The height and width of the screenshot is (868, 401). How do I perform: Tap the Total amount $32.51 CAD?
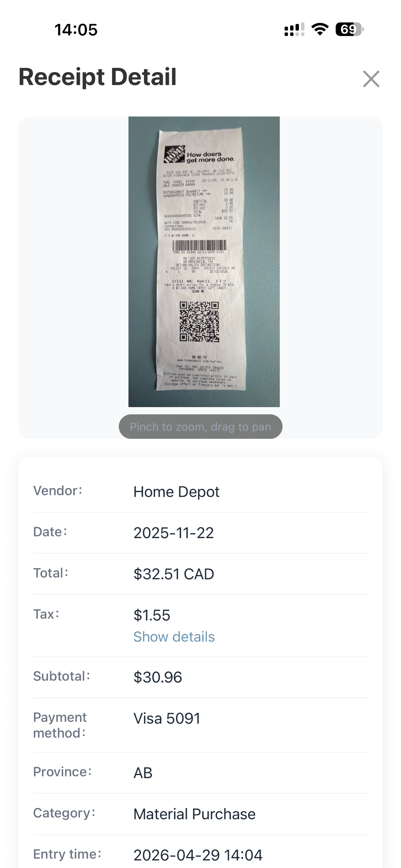point(174,574)
